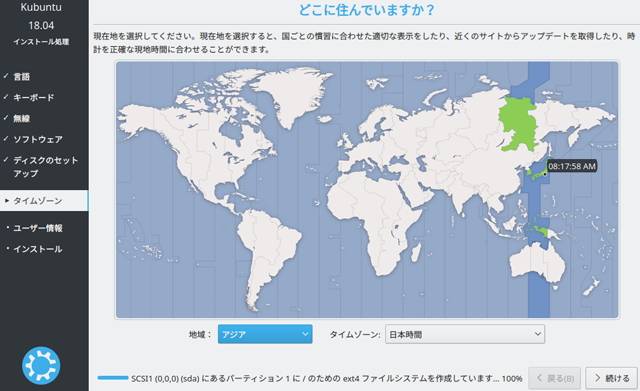Select the インストール step in sidebar

click(x=38, y=249)
